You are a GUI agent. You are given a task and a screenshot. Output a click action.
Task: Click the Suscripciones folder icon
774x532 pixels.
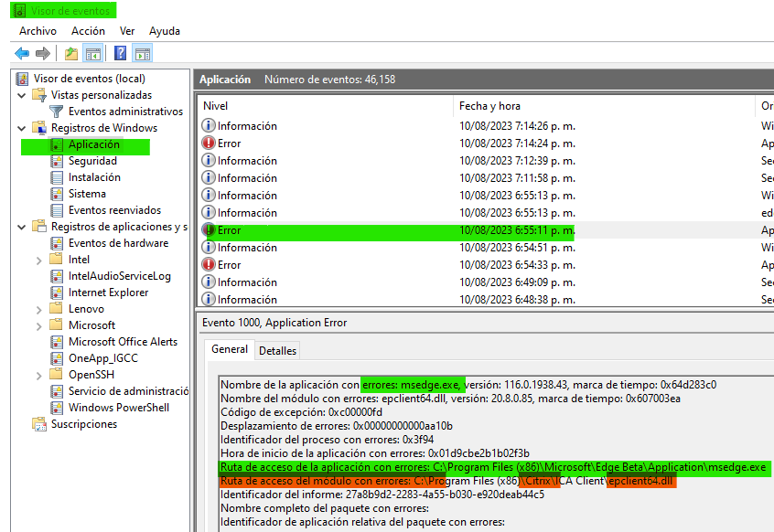(x=39, y=424)
